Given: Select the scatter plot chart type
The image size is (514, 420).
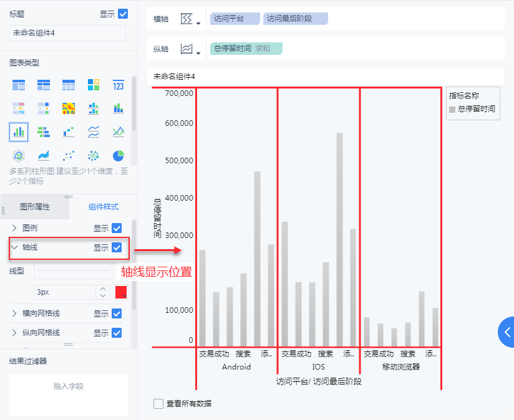Looking at the screenshot, I should point(69,156).
